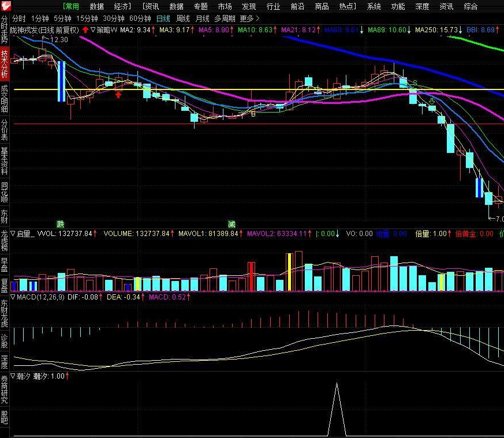Open the 东财 sidebar tab
The width and height of the screenshot is (504, 438).
(x=5, y=216)
